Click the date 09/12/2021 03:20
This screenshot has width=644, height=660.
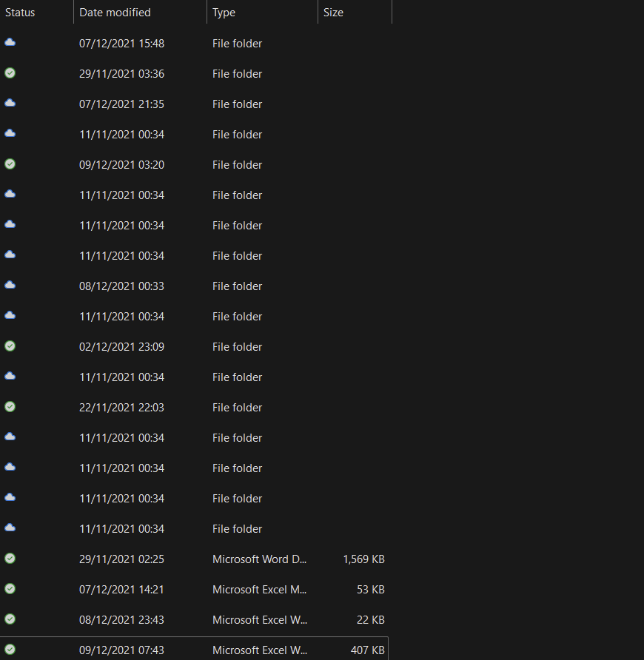pyautogui.click(x=121, y=164)
